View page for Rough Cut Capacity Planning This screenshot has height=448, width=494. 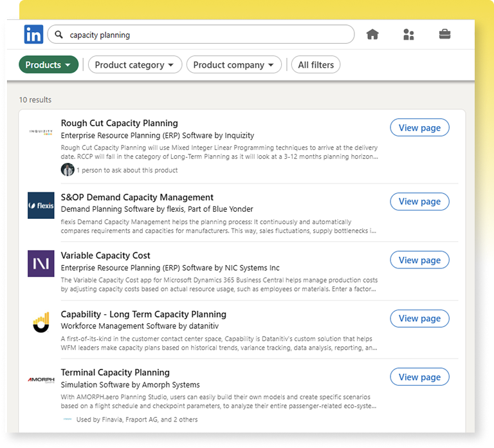pos(419,128)
